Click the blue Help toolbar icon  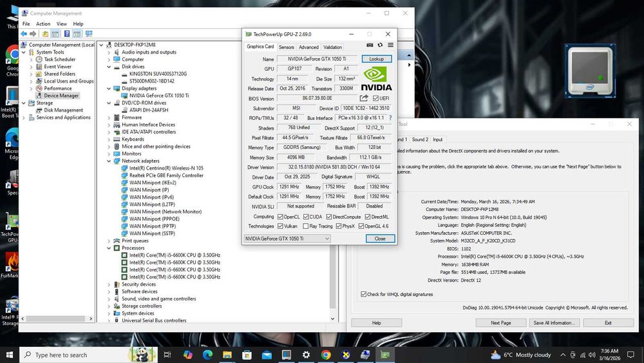[66, 34]
